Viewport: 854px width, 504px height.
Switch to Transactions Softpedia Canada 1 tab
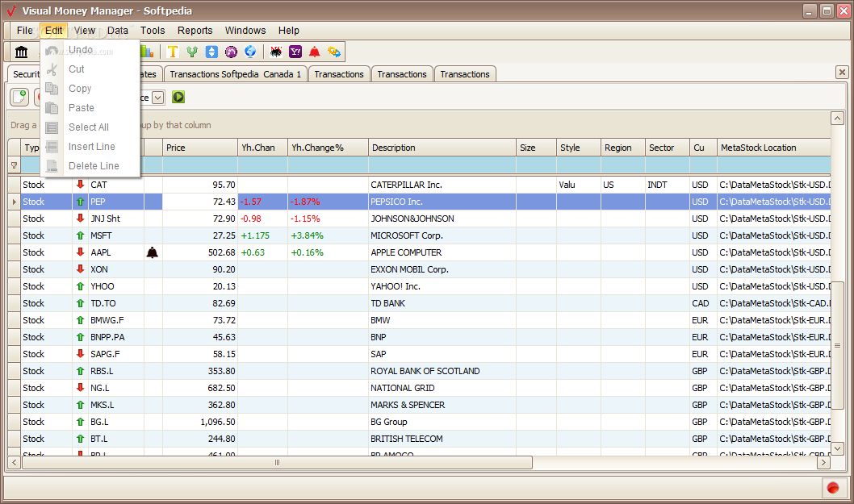235,74
